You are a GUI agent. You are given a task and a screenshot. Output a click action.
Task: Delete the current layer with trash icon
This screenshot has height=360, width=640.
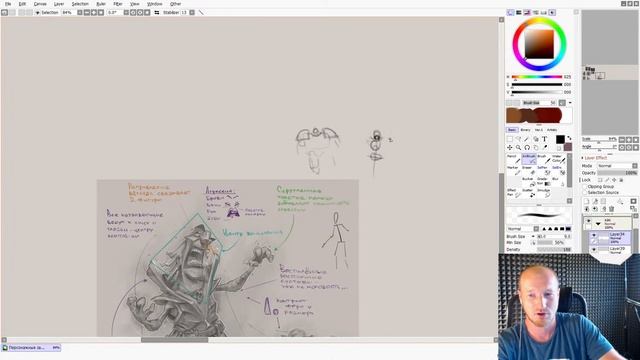coord(611,209)
